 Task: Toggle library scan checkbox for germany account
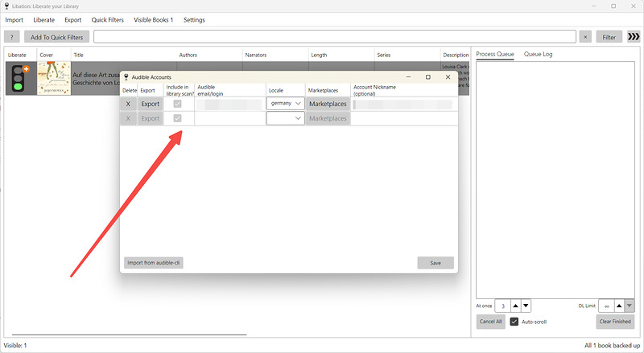[177, 104]
